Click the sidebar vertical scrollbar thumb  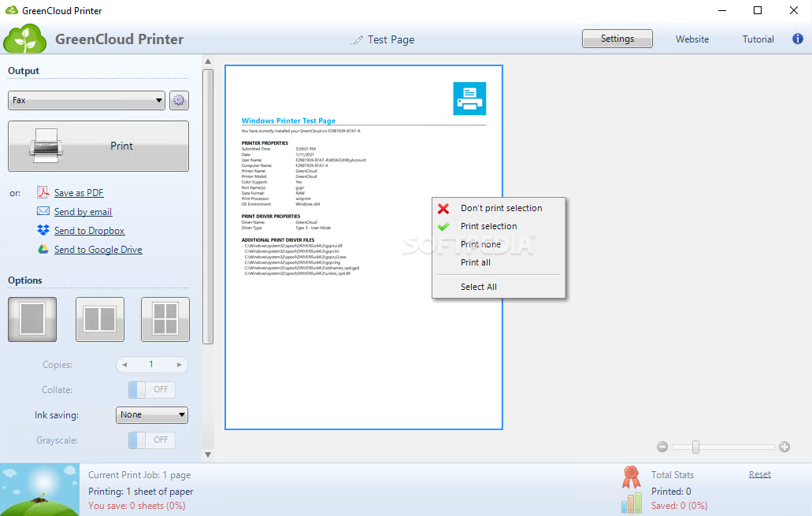208,206
